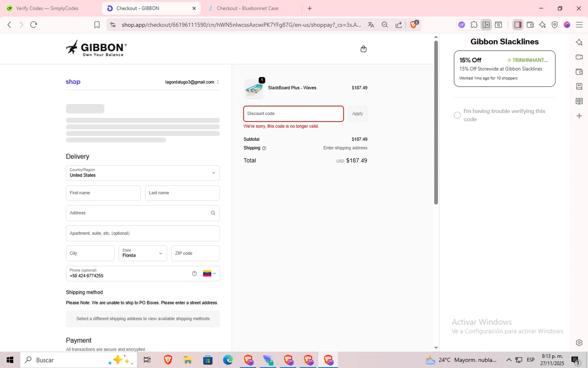Select "I'm having trouble verifying this code" radio

457,115
